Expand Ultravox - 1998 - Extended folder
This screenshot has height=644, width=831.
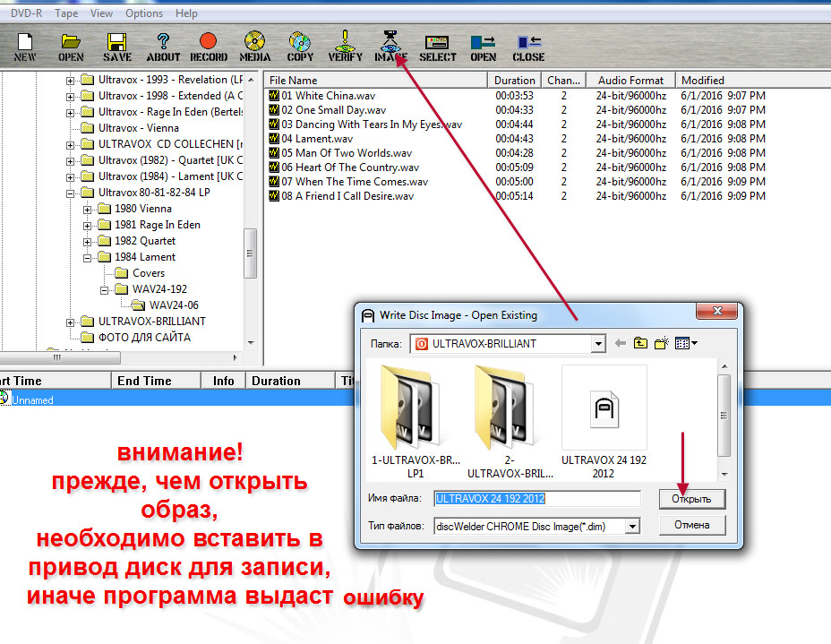pos(70,97)
